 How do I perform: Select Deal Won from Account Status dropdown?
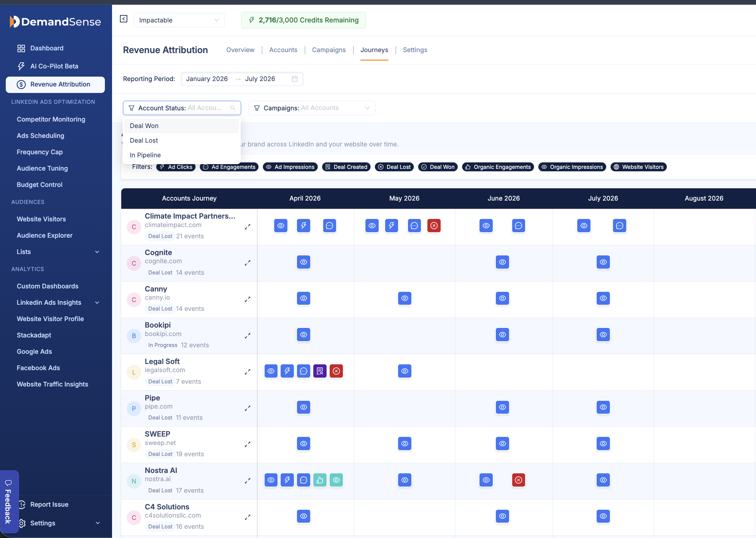click(182, 126)
